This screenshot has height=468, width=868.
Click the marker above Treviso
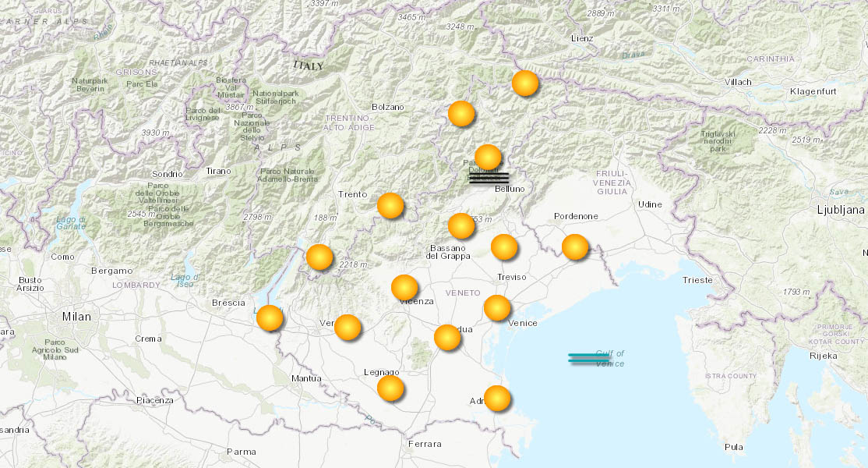pos(505,247)
